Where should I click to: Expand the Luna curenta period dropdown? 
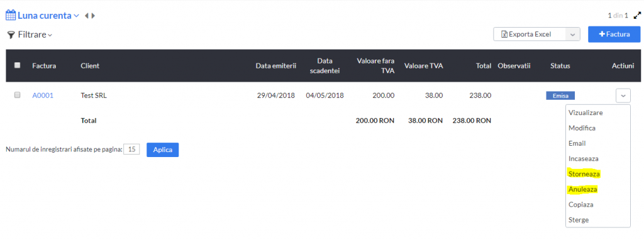tap(76, 16)
